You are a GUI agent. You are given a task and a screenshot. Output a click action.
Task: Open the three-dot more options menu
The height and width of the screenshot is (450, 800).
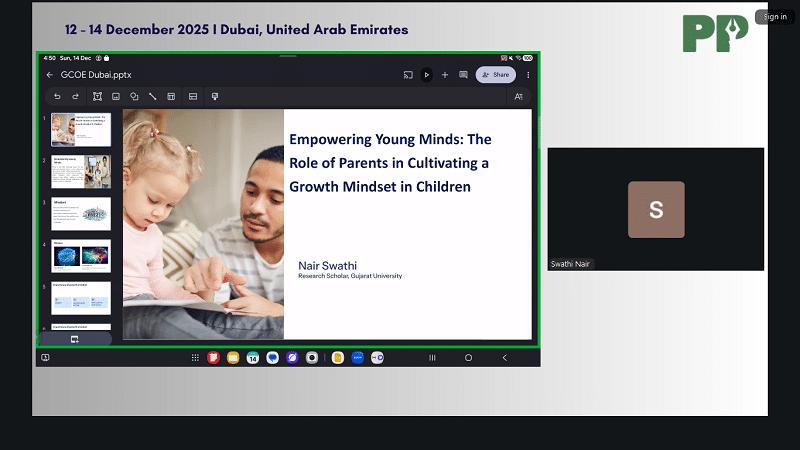(528, 75)
